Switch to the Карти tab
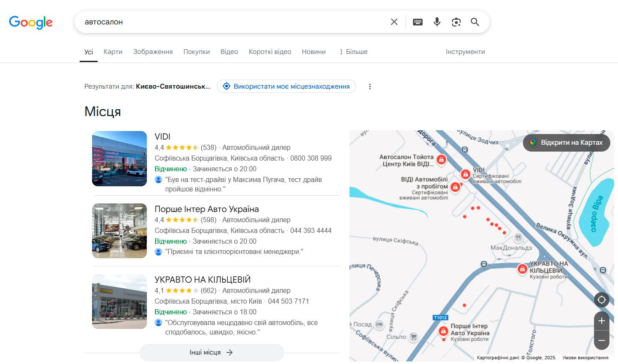618x364 pixels. pos(113,52)
